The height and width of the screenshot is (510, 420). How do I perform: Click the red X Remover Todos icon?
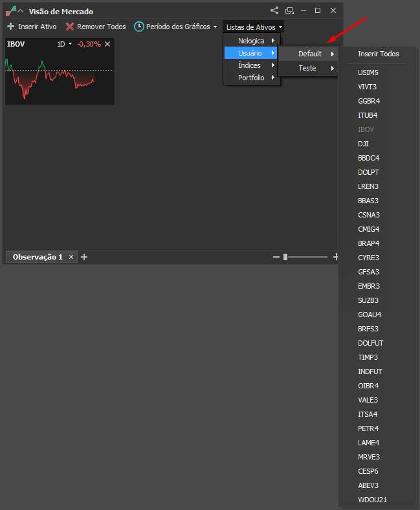70,27
